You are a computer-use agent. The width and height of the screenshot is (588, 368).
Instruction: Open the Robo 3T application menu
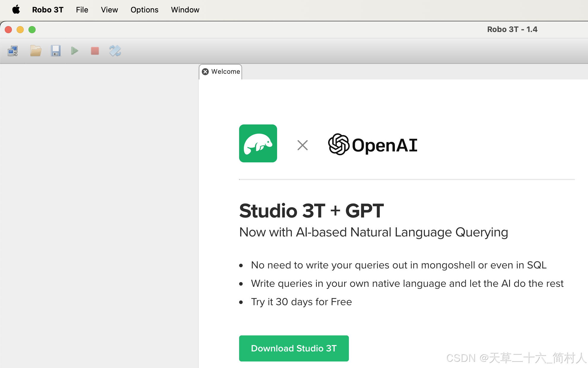point(47,10)
